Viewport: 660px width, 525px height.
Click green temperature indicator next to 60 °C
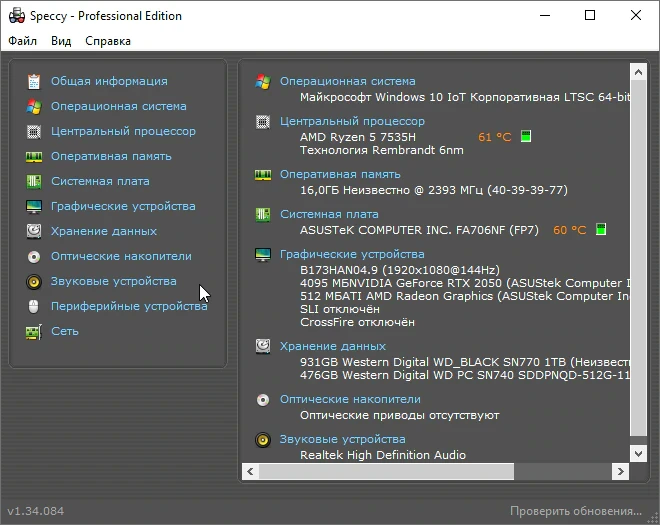(x=601, y=229)
